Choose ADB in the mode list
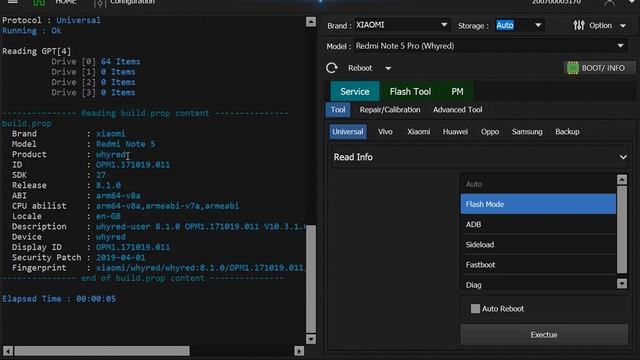The image size is (640, 360). [538, 224]
